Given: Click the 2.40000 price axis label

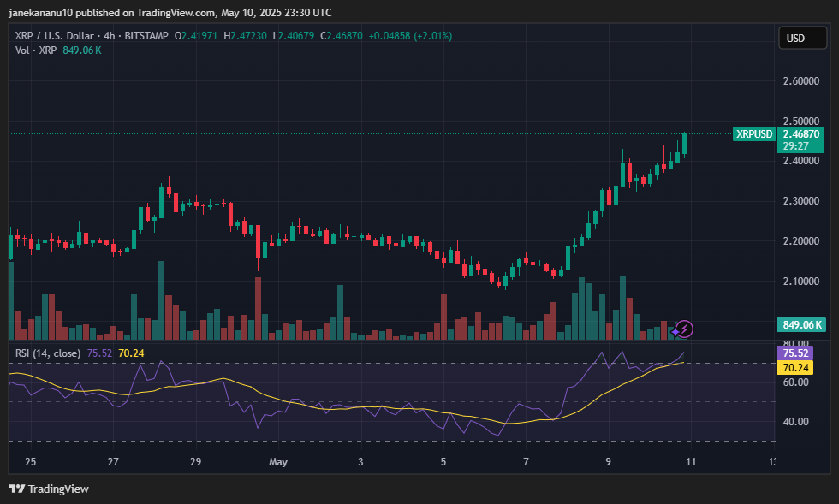Looking at the screenshot, I should coord(801,161).
